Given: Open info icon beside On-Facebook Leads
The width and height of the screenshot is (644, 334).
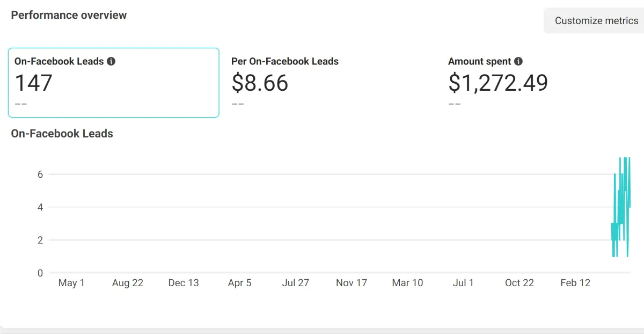Looking at the screenshot, I should click(111, 61).
